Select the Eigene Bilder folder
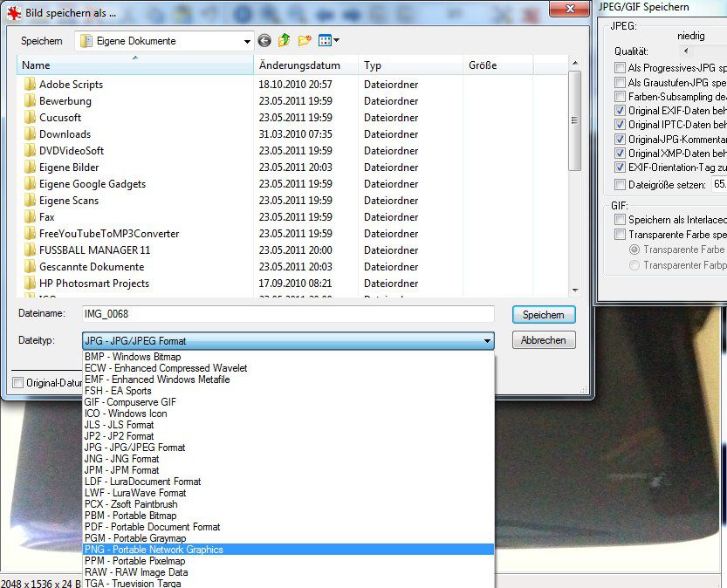The height and width of the screenshot is (588, 727). click(x=68, y=168)
